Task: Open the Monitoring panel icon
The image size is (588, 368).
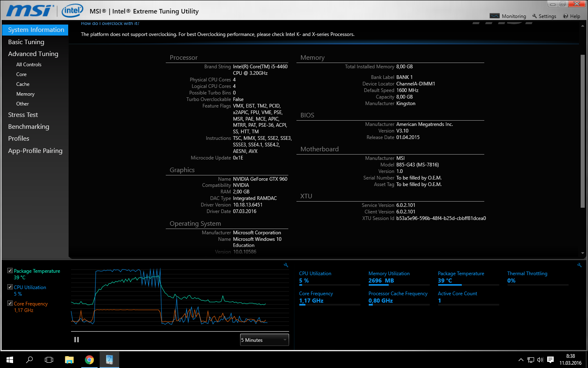Action: coord(494,16)
